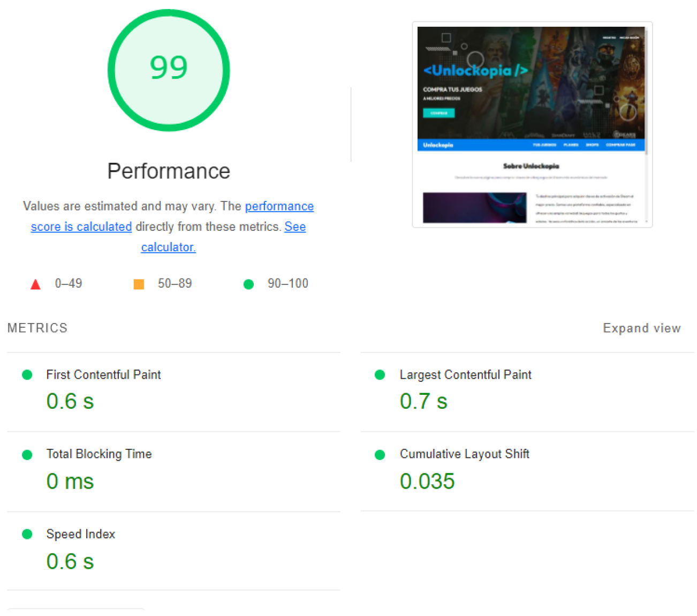Screen dimensions: 697x616
Task: Expand the Total Blocking Time metric
Action: click(99, 454)
